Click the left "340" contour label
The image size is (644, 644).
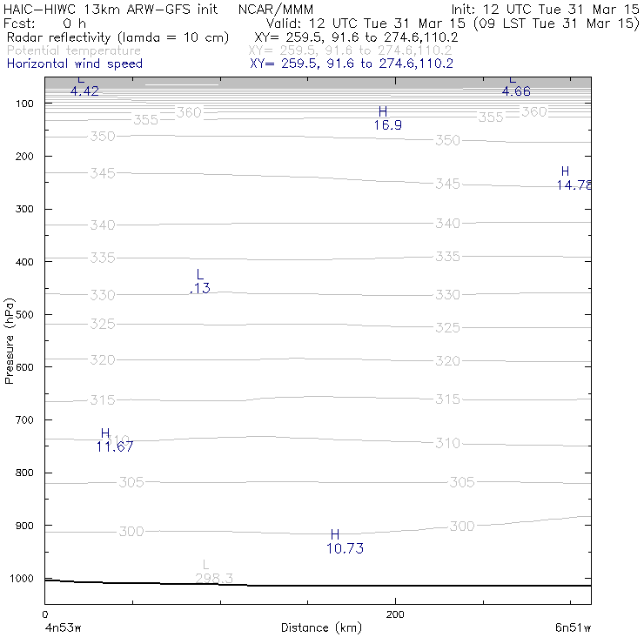click(103, 225)
